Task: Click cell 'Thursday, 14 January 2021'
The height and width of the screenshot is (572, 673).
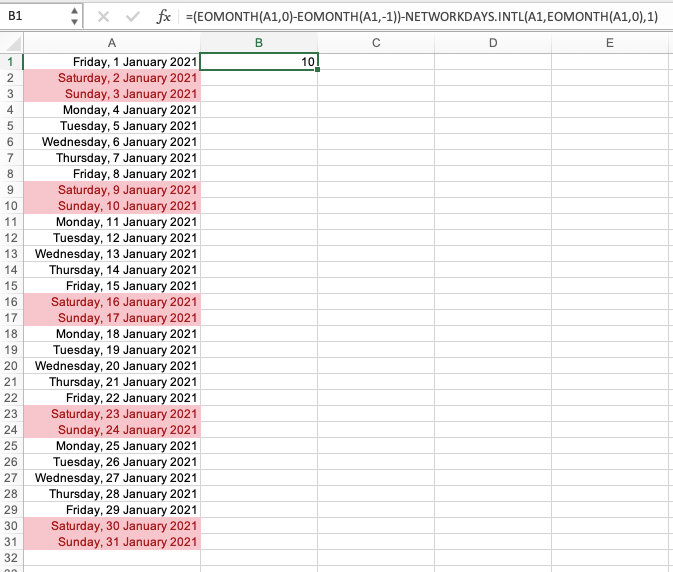Action: coord(112,269)
